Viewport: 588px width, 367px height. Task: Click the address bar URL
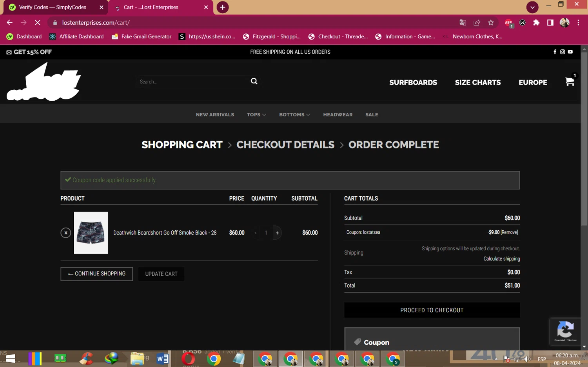(96, 23)
